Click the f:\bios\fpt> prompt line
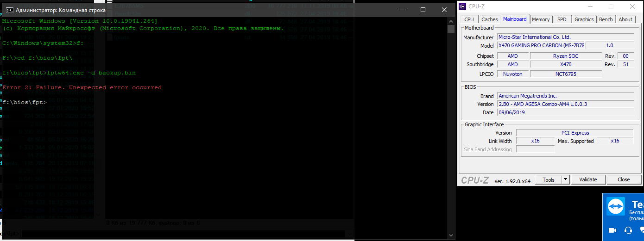The height and width of the screenshot is (241, 644). click(24, 102)
